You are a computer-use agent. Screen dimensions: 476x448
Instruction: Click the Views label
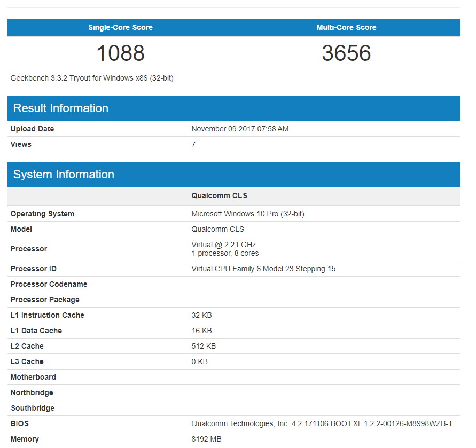(x=21, y=145)
